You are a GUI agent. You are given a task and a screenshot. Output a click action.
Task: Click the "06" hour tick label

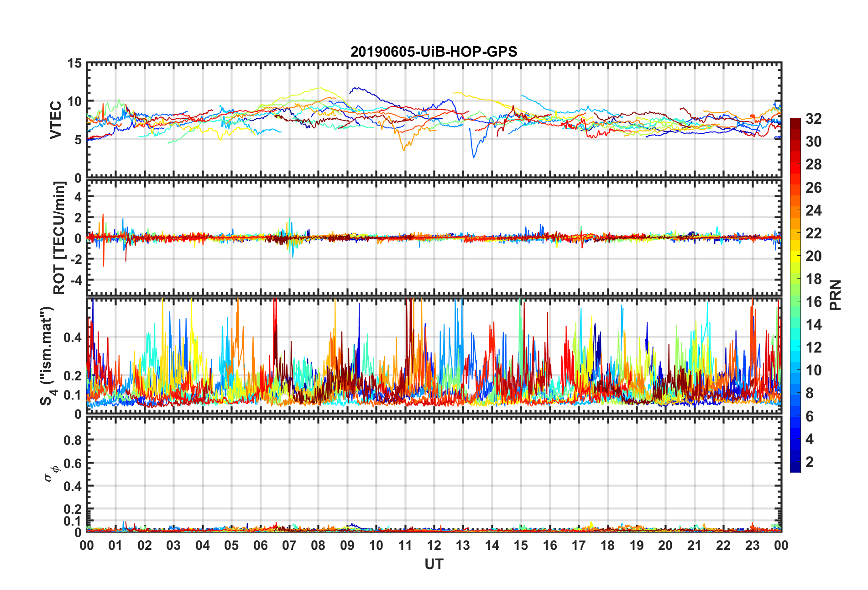[261, 546]
